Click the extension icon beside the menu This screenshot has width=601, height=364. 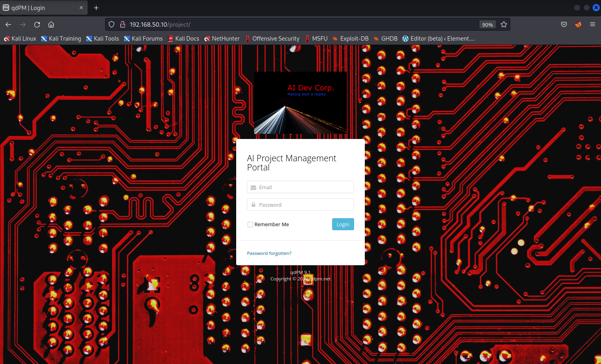coord(578,25)
